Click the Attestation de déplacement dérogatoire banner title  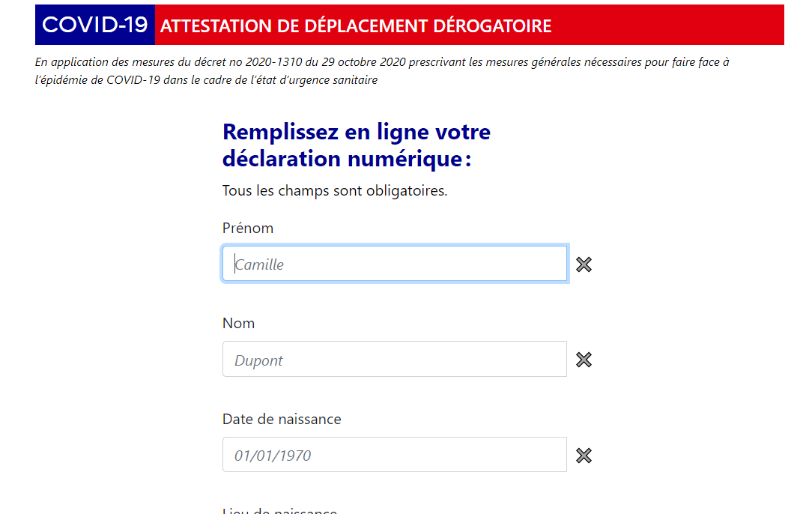coord(356,26)
